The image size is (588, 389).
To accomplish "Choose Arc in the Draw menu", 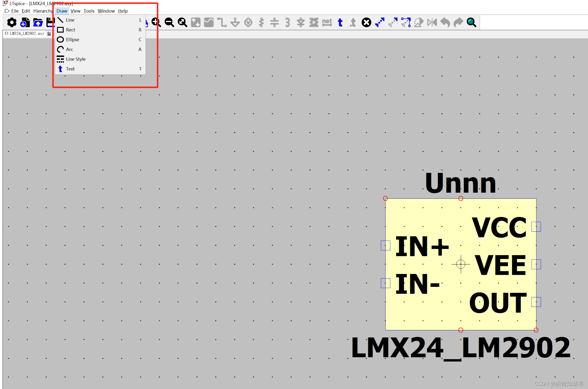I will pyautogui.click(x=69, y=49).
